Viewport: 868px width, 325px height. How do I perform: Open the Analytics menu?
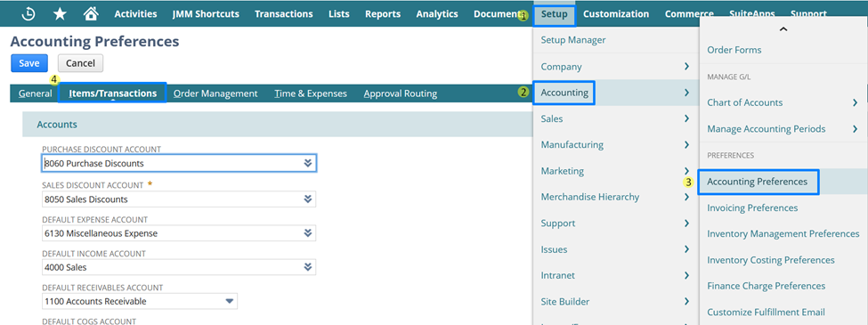click(437, 14)
